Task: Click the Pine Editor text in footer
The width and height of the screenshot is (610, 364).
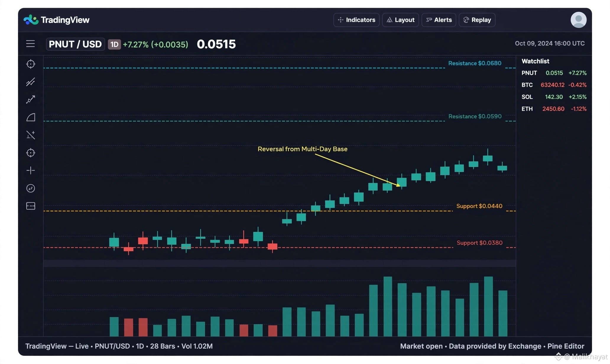Action: pyautogui.click(x=566, y=346)
